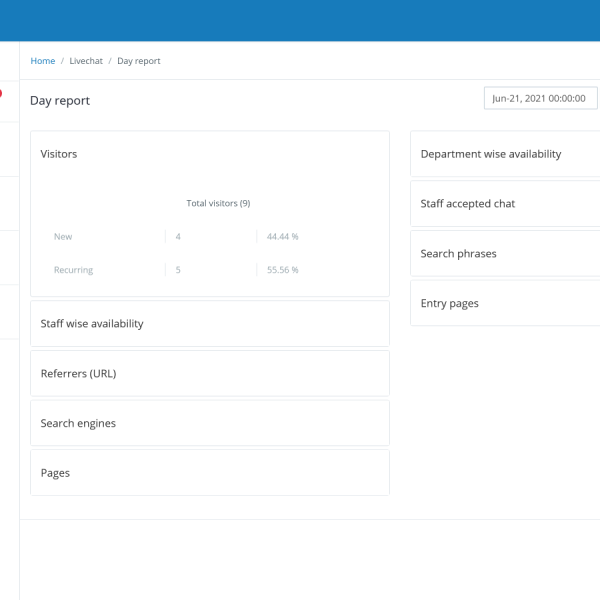Click the 44.44 % value

point(282,236)
